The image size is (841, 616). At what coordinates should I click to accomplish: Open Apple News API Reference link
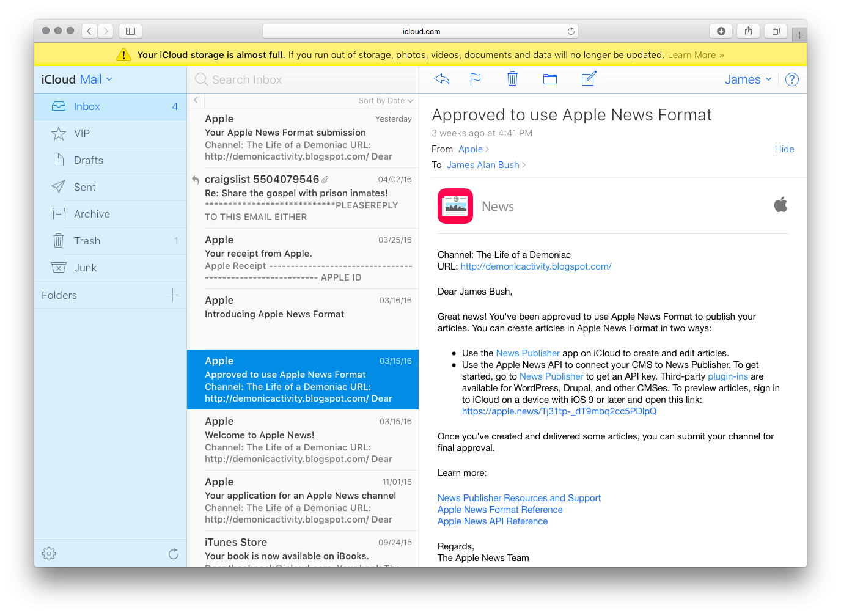(493, 521)
